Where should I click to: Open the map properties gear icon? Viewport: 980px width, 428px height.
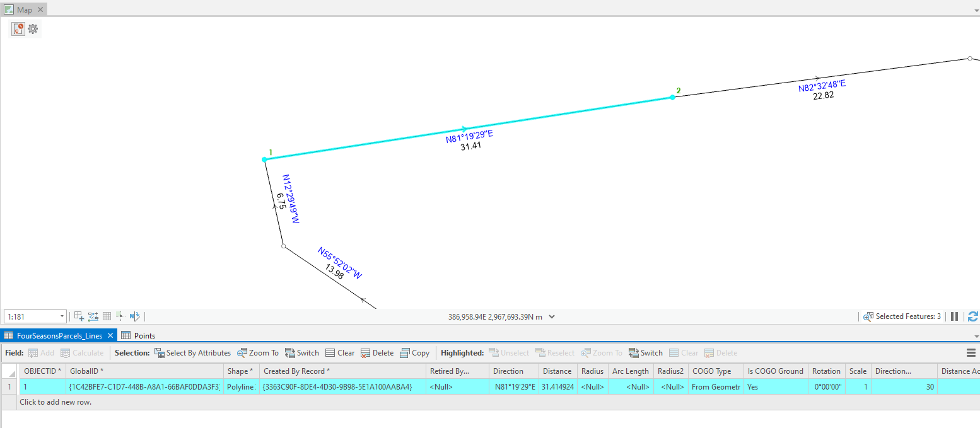[x=32, y=28]
